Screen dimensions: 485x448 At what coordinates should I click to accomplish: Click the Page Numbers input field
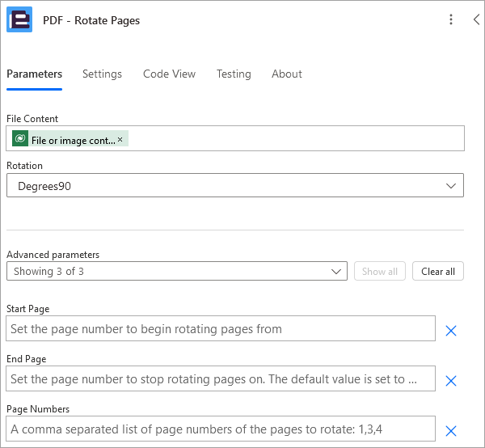(221, 429)
